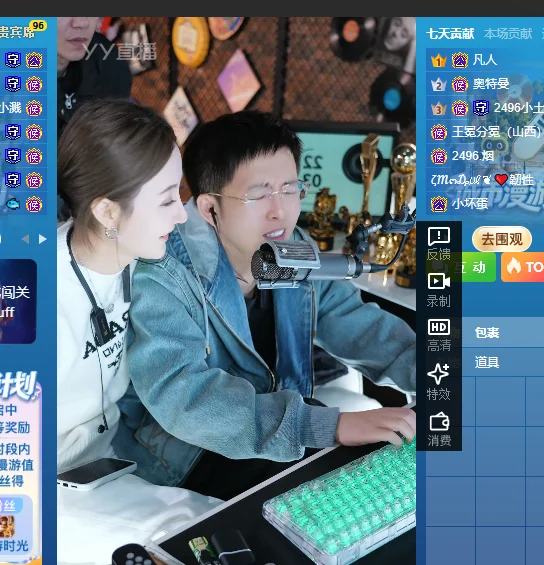Open third-ranked user 2496小土
Image resolution: width=544 pixels, height=565 pixels.
click(x=518, y=108)
